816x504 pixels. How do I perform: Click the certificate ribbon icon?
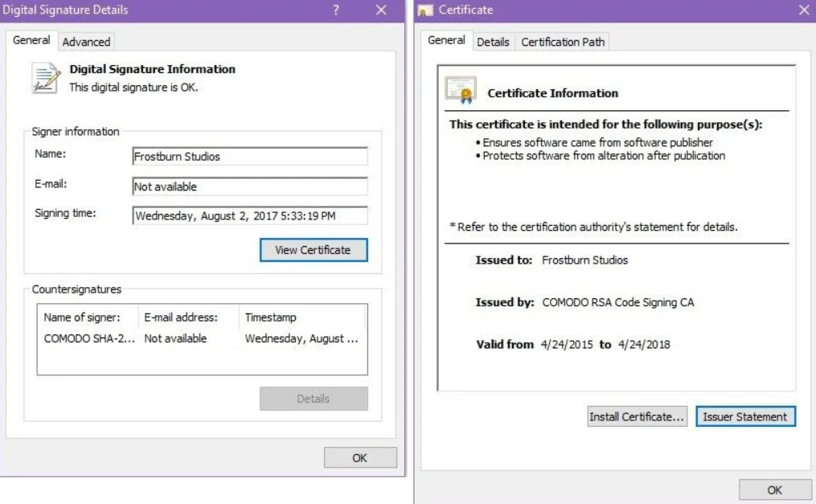click(x=461, y=90)
